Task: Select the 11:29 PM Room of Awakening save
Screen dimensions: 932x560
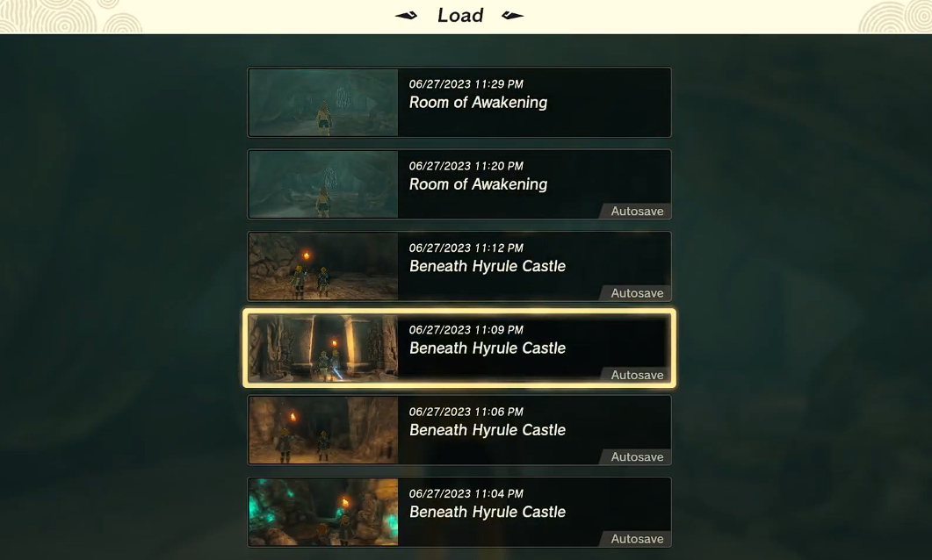Action: pyautogui.click(x=459, y=102)
